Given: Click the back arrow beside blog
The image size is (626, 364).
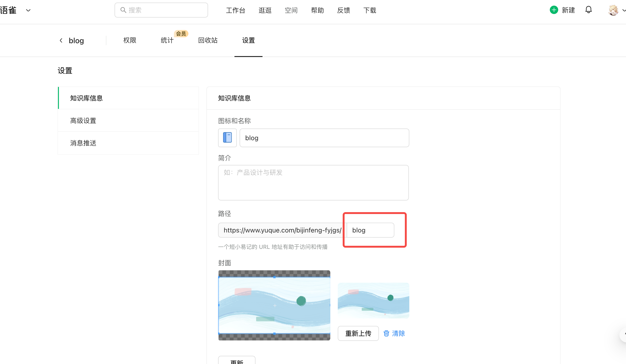Looking at the screenshot, I should point(61,40).
